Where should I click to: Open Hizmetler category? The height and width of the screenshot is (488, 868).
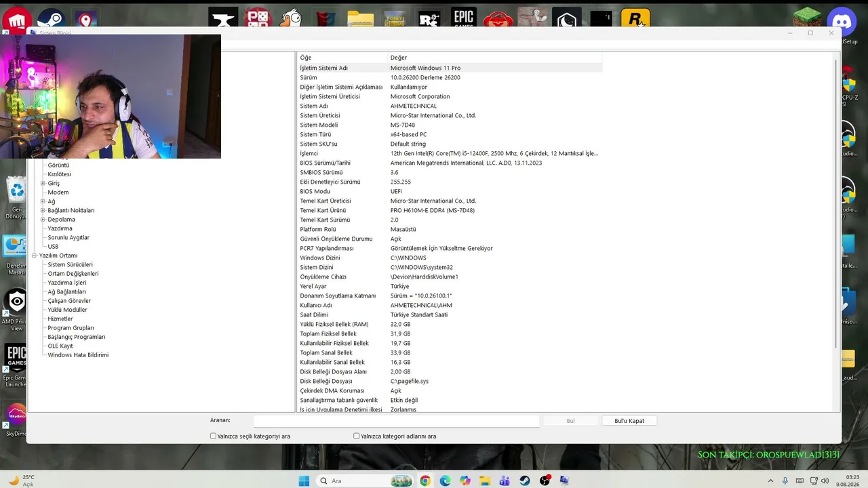coord(60,319)
